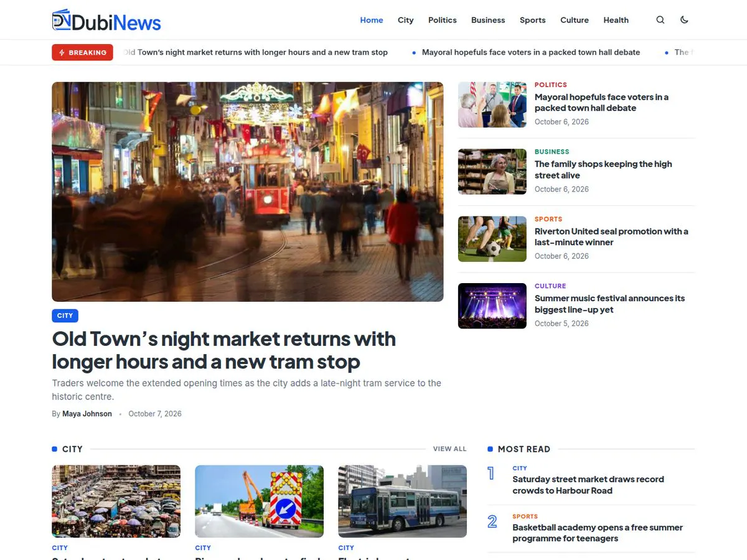This screenshot has height=560, width=747.
Task: Open Summer music festival announces line-up article
Action: tap(609, 304)
